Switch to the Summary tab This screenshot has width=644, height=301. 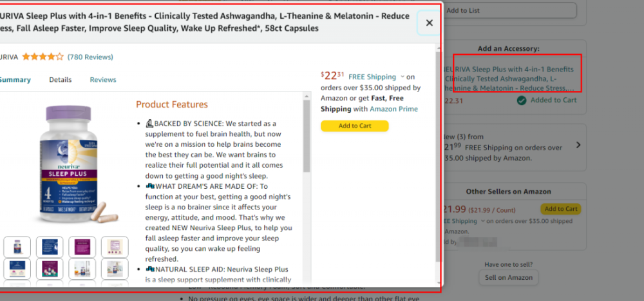point(15,80)
